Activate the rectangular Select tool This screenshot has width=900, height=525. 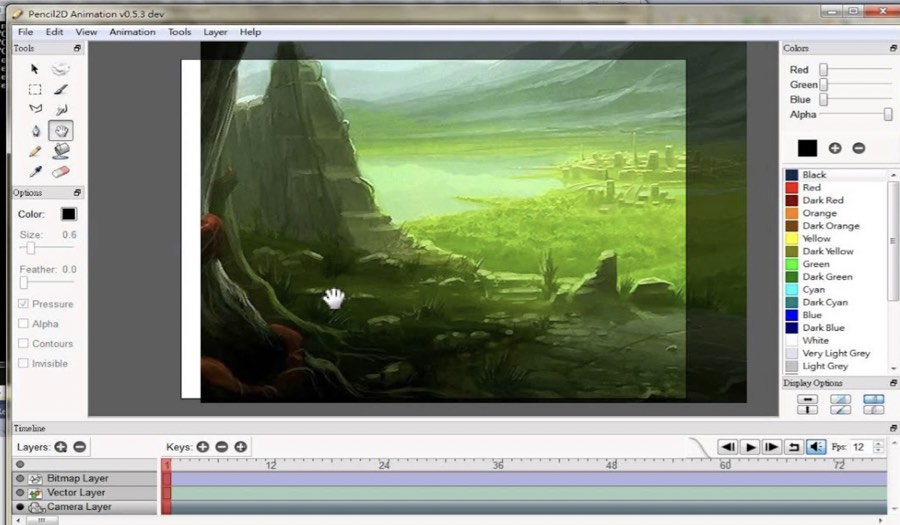35,90
